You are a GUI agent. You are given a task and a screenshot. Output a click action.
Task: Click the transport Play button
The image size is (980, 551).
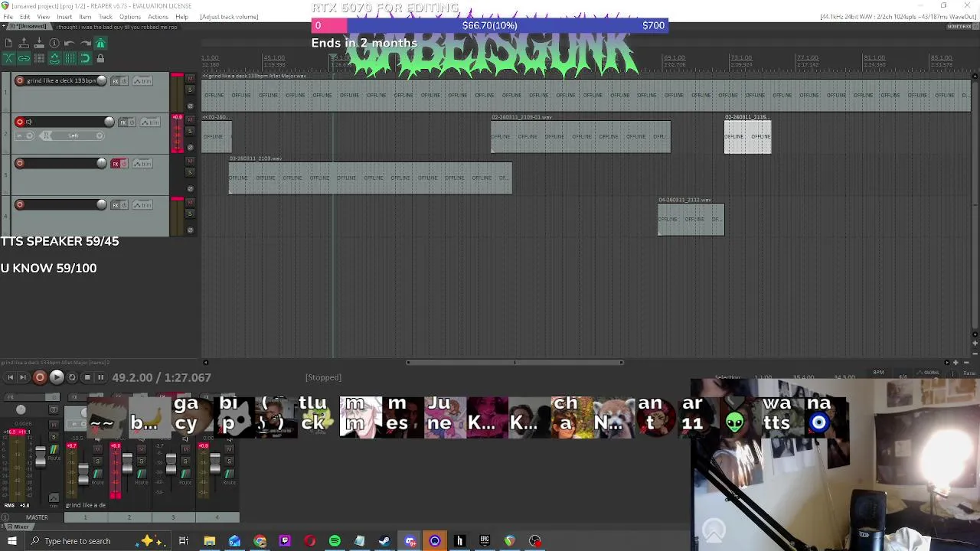(57, 377)
